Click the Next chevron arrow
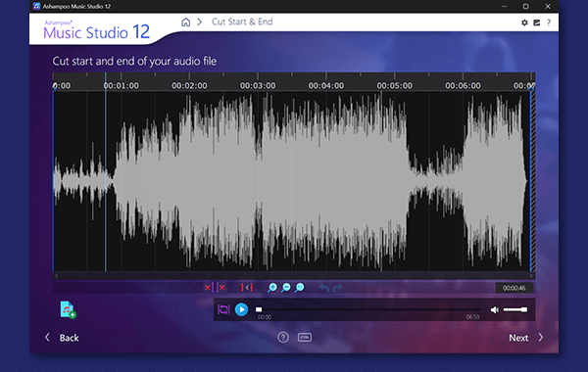The image size is (588, 372). tap(541, 338)
